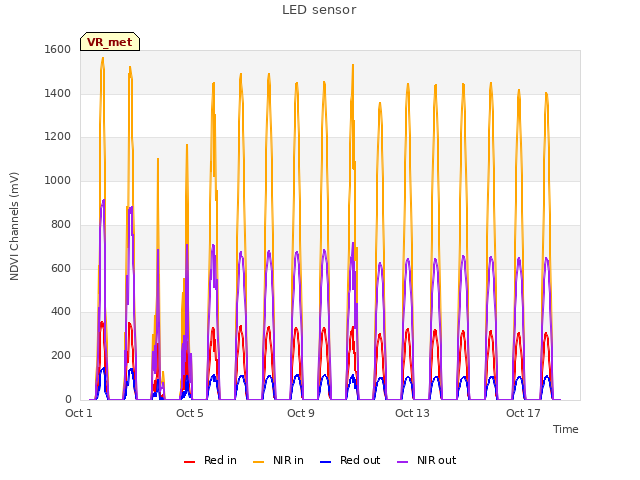
Task: Click the 200 y-axis tick label
Action: tap(61, 356)
